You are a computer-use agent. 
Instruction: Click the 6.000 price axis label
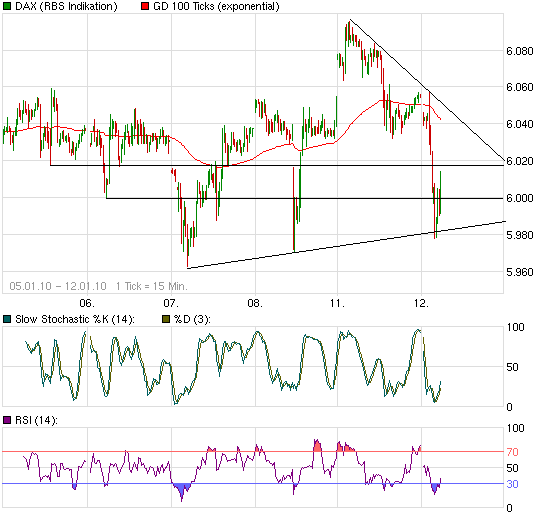(520, 198)
